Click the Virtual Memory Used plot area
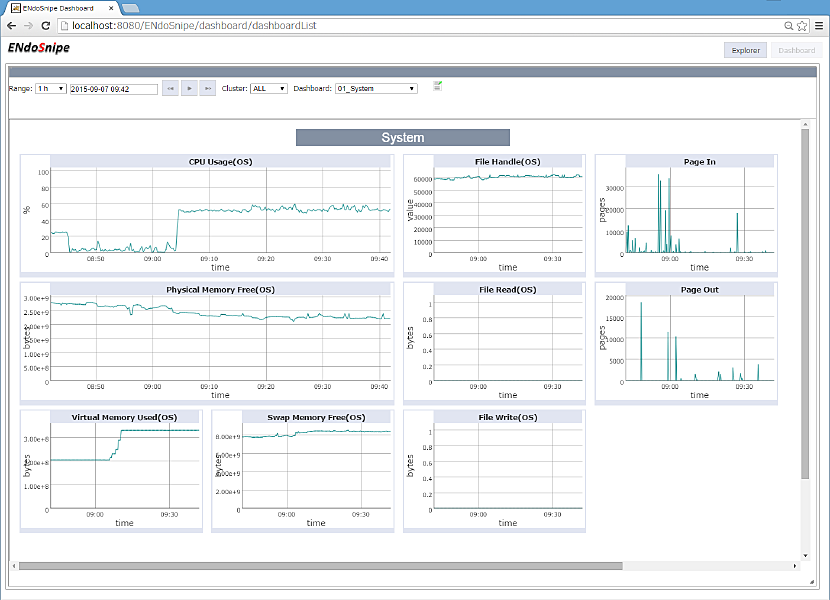 (x=125, y=466)
